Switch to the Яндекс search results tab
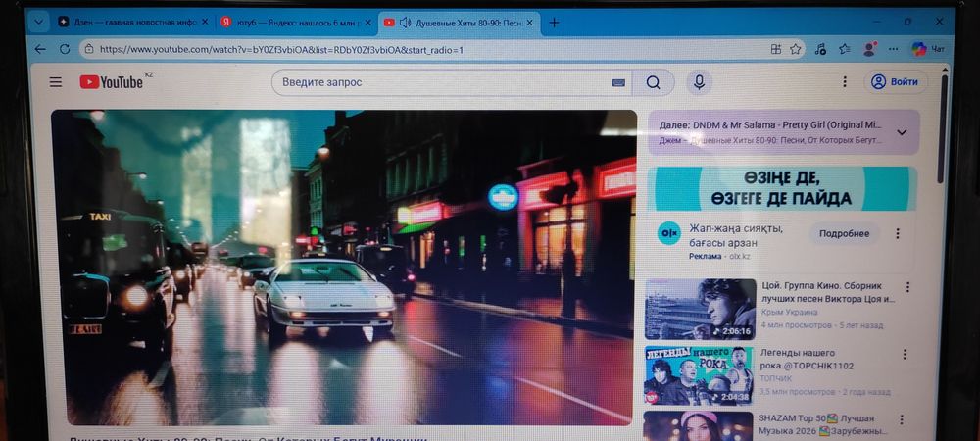Viewport: 980px width, 441px height. (x=289, y=22)
